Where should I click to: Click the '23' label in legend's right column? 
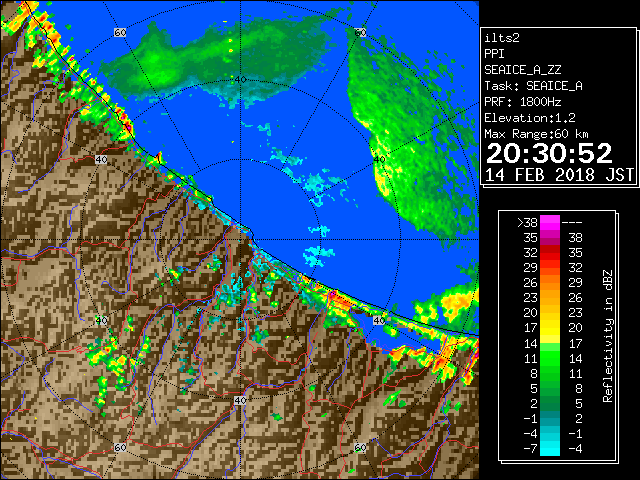(x=576, y=313)
